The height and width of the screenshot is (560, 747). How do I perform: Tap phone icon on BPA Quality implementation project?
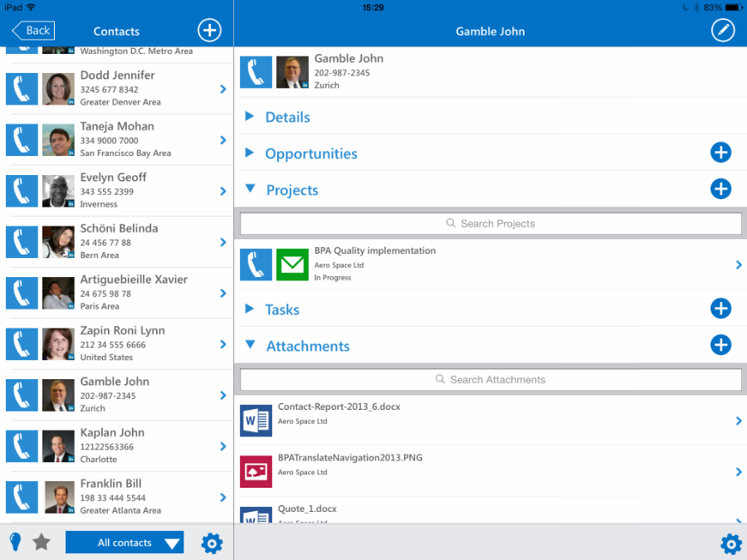coord(256,265)
